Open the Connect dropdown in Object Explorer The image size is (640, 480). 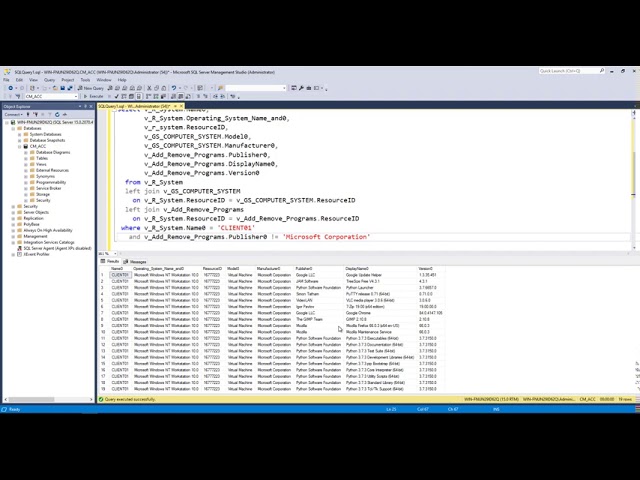(x=13, y=115)
